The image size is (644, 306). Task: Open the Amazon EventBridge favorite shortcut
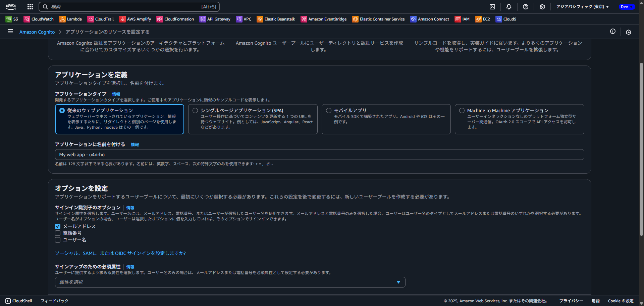324,19
